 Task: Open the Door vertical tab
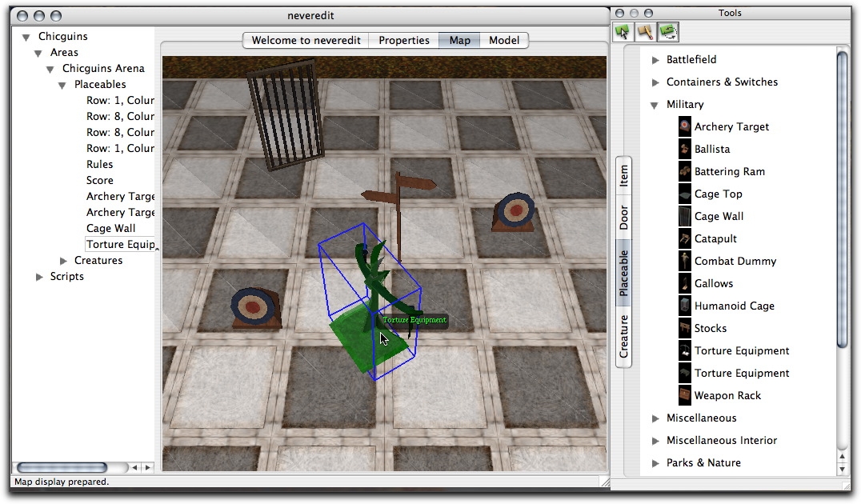[624, 217]
